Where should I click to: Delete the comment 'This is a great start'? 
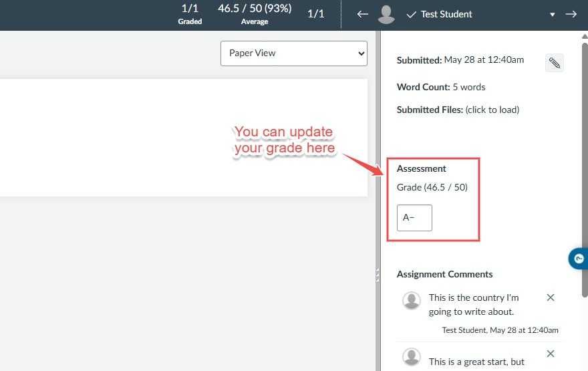[551, 354]
